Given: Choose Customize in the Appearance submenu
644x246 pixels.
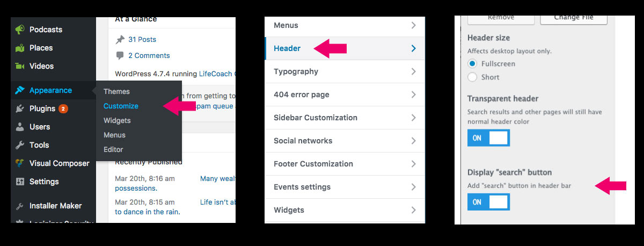Looking at the screenshot, I should click(x=121, y=106).
